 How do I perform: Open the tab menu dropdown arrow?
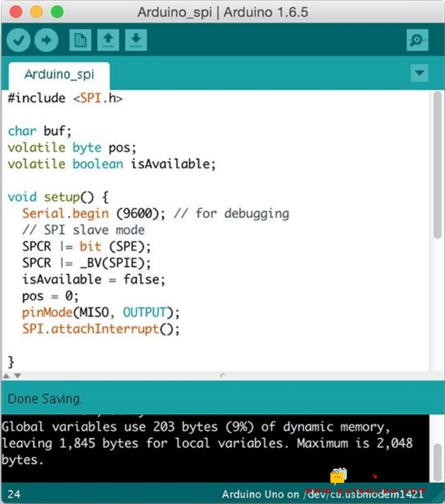pos(419,74)
